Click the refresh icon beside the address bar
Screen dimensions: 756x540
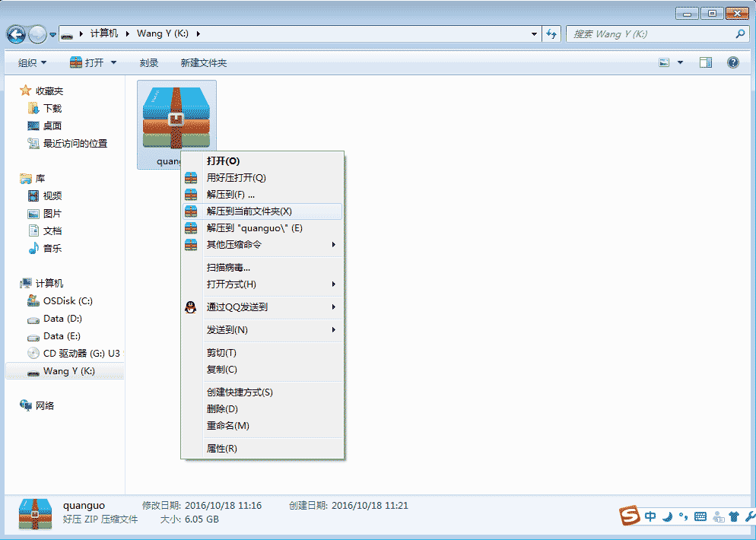551,33
